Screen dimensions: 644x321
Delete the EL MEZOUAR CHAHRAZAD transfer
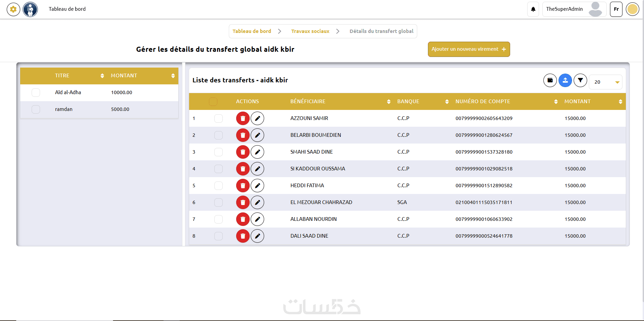[x=243, y=202]
